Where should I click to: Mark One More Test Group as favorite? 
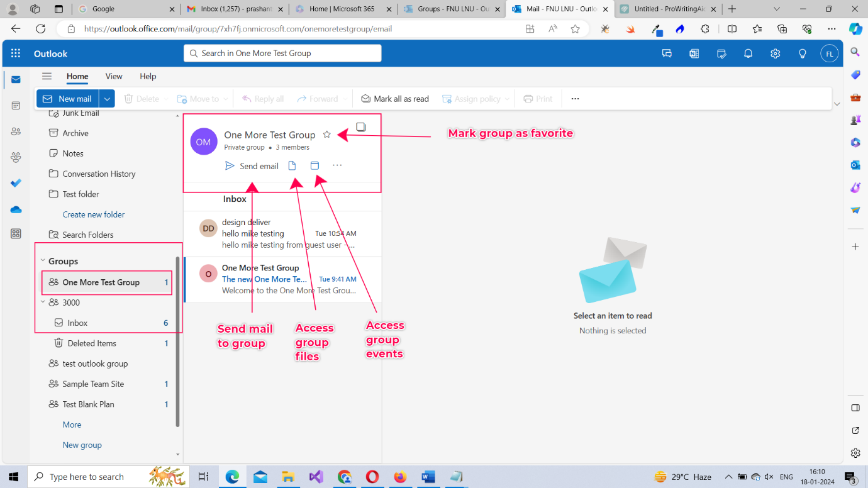[326, 135]
